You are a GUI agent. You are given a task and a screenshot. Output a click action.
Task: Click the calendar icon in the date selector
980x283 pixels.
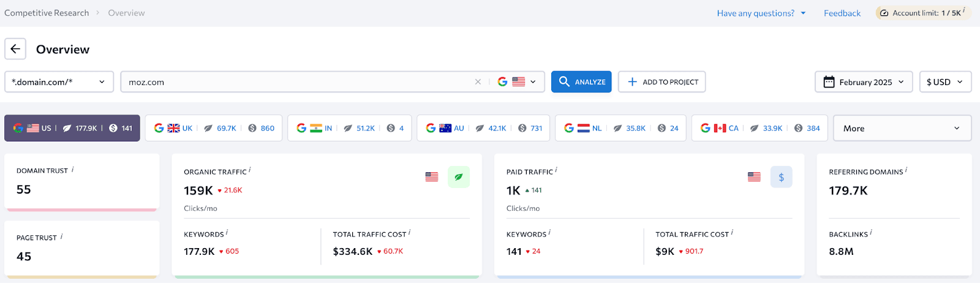[x=829, y=81]
